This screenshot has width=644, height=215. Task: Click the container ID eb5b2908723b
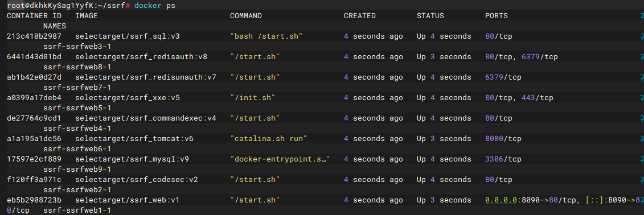coord(34,200)
